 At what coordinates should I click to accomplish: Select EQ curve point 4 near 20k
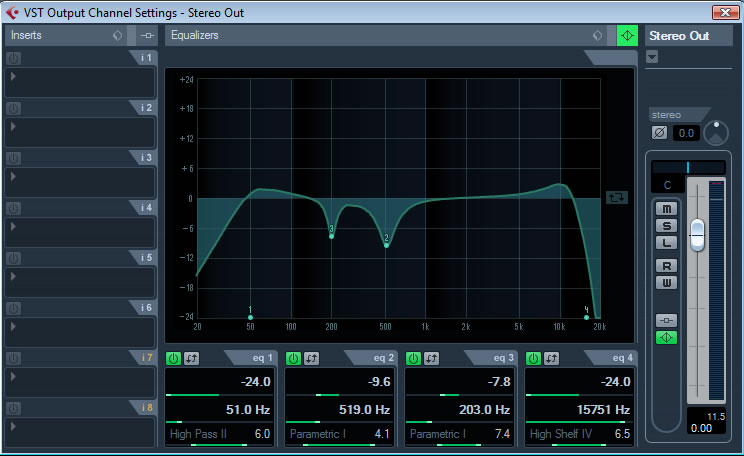(586, 317)
